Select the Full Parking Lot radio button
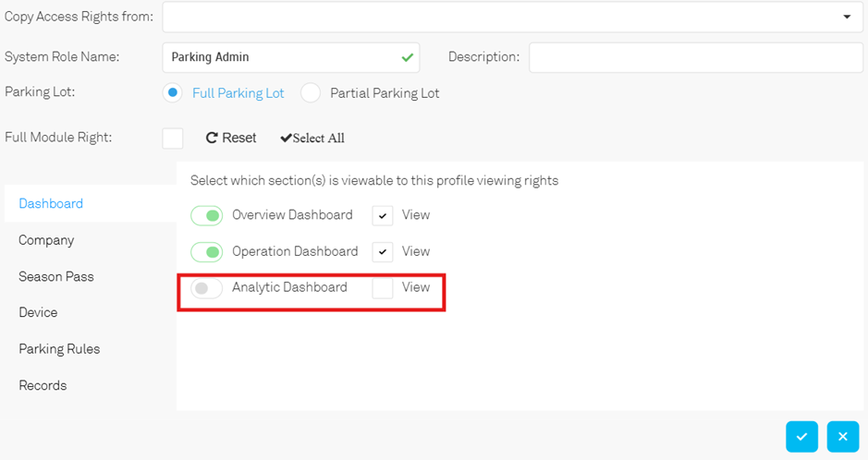This screenshot has height=460, width=868. point(173,93)
